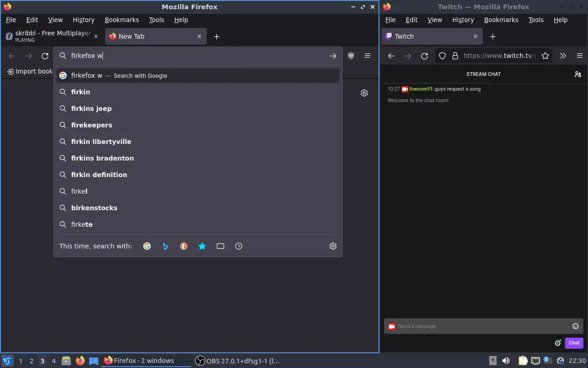Select the 'firkins bradenton' suggestion
Screen dimensions: 588x368
click(x=198, y=158)
